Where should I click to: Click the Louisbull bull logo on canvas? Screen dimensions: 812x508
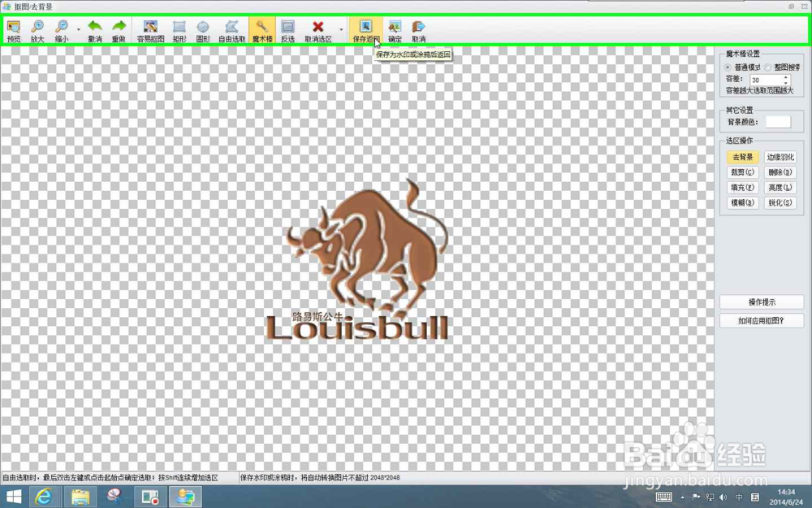coord(357,259)
